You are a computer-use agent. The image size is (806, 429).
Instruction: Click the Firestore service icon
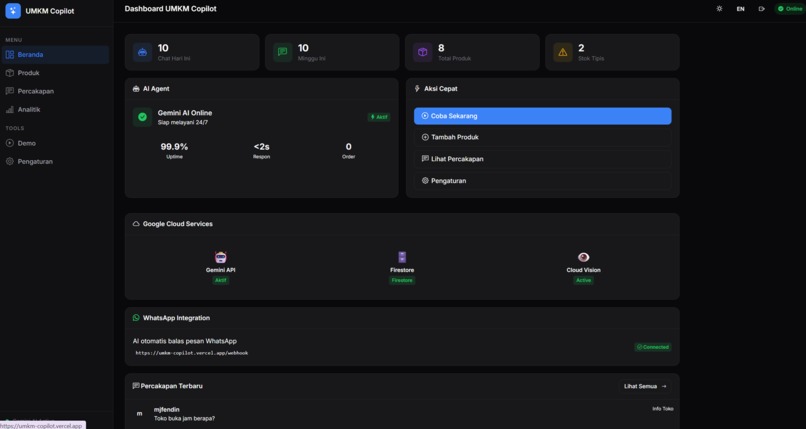(x=402, y=257)
